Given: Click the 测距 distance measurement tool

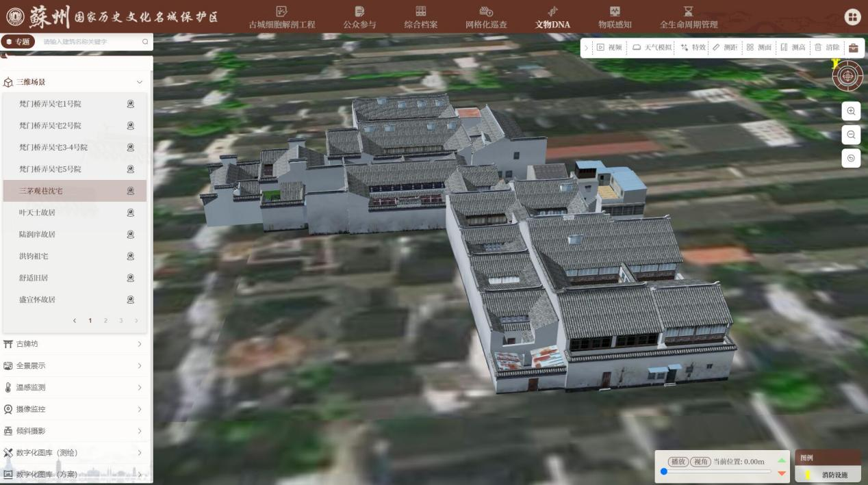Looking at the screenshot, I should point(724,48).
